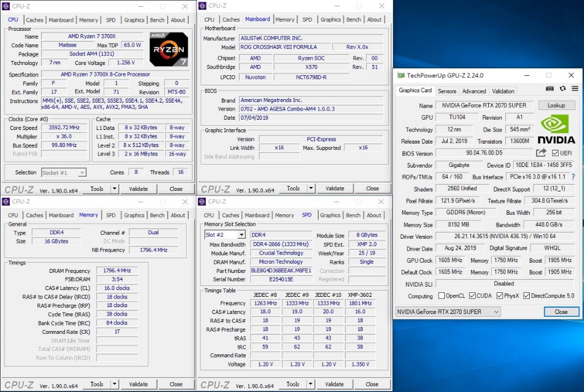Click the title bar icon of the CPU-Z Memory timings window

coord(6,202)
